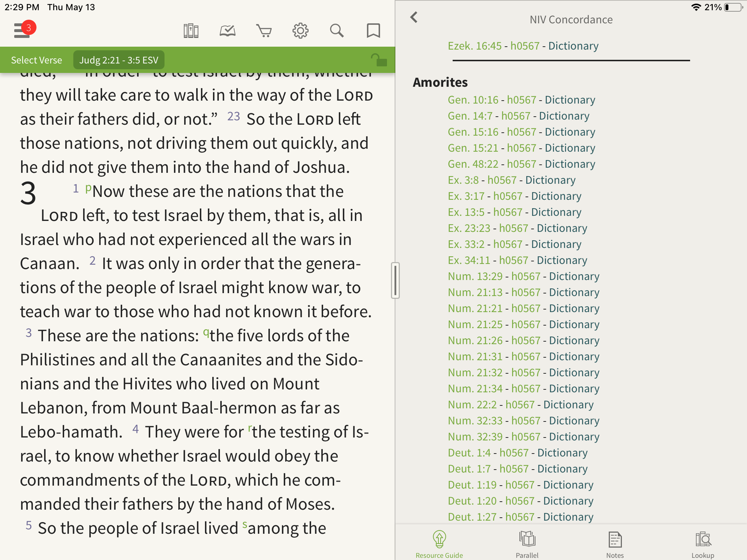Toggle the sync lock icon
Screen dimensions: 747x560
coord(379,60)
